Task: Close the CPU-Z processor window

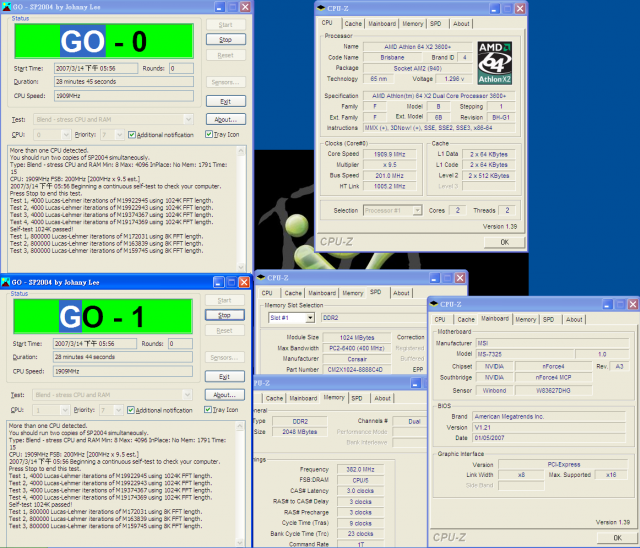Action: pos(520,9)
